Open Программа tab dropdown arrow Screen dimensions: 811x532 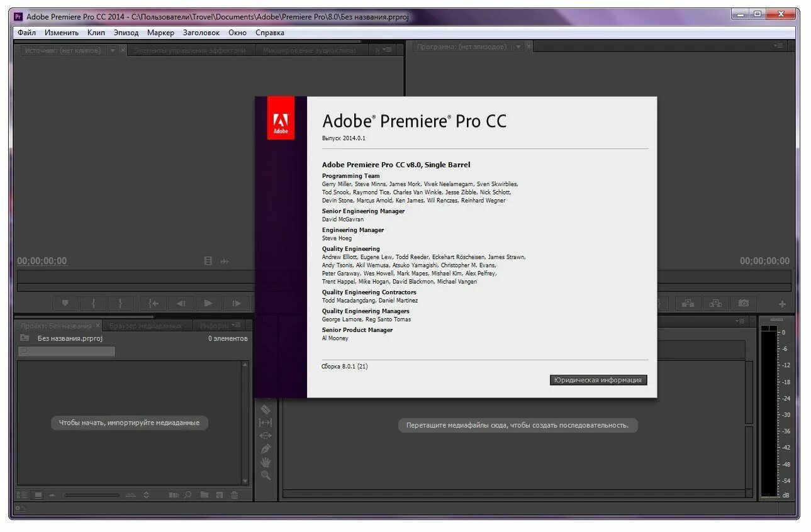(x=518, y=47)
